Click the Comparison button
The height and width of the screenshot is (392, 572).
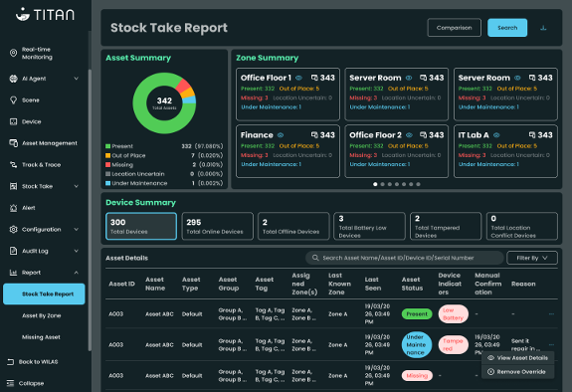tap(455, 28)
